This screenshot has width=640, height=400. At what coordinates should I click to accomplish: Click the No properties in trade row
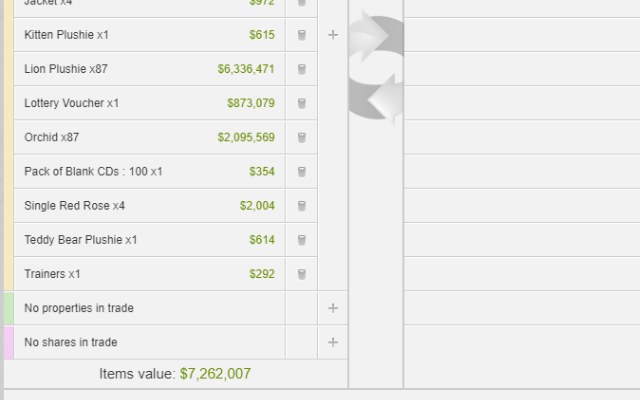click(79, 308)
